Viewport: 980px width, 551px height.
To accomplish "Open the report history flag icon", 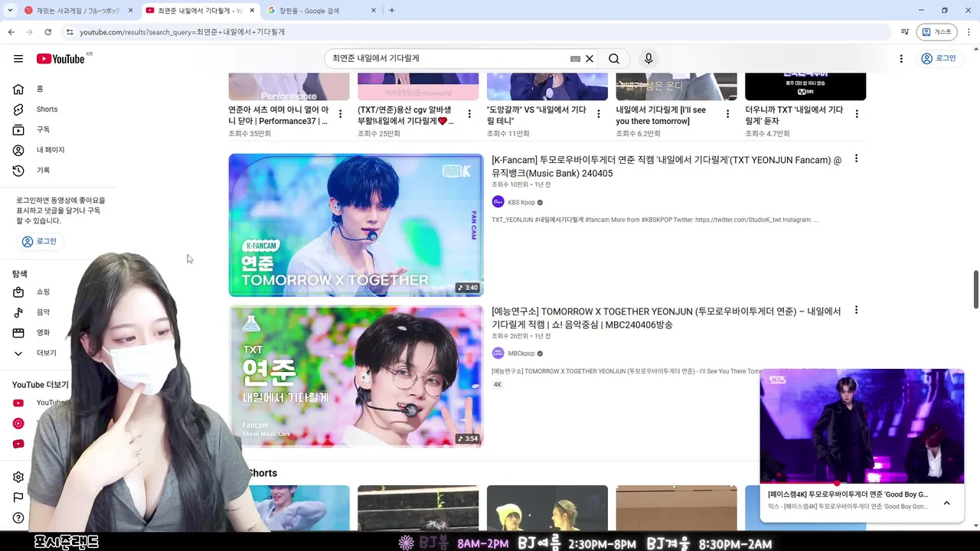I will pos(18,497).
